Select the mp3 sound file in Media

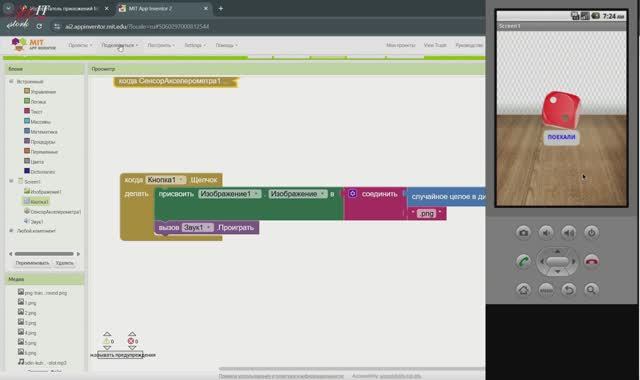click(x=42, y=362)
